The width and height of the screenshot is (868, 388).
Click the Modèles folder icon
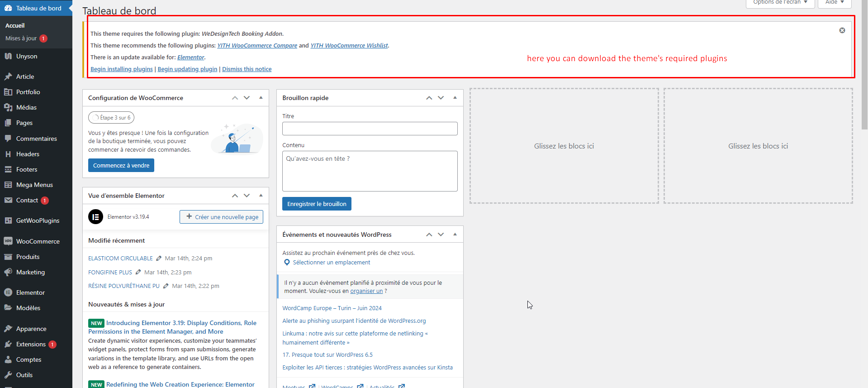point(8,308)
